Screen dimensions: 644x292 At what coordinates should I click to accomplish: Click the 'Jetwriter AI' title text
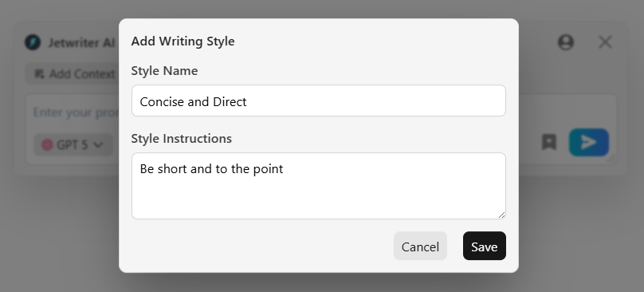pos(81,43)
